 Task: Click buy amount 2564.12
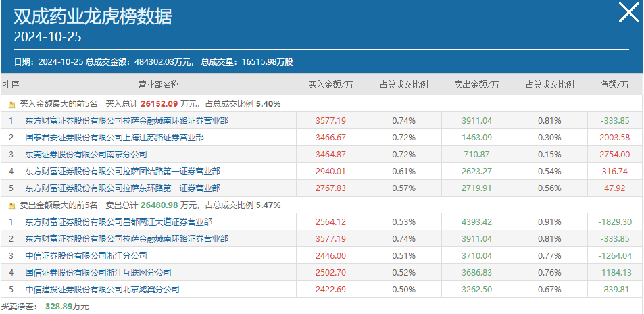point(330,221)
